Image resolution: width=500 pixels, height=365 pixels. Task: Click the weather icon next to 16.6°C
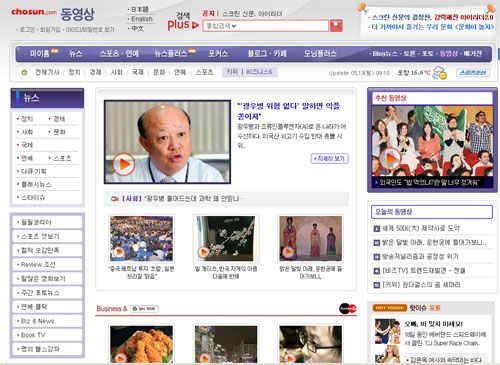click(x=440, y=73)
